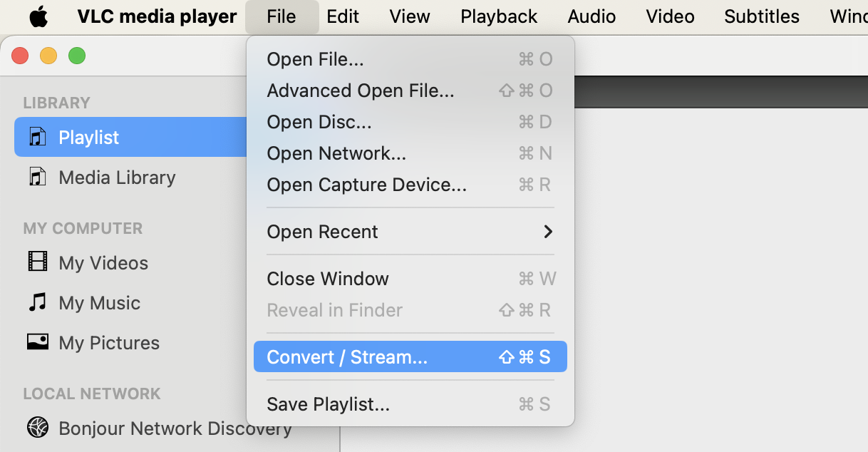Open the Subtitles menu
The height and width of the screenshot is (452, 868).
pos(761,16)
